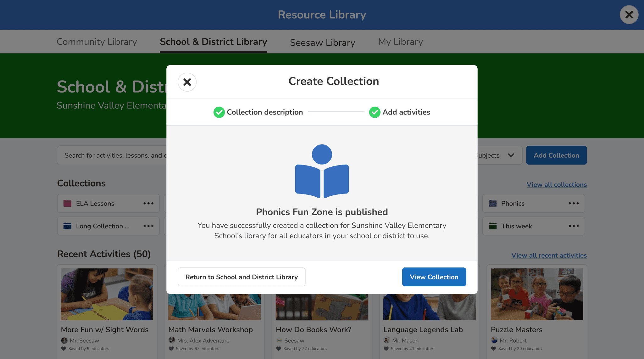Image resolution: width=644 pixels, height=359 pixels.
Task: Open Long Collection three-dot options
Action: coord(148,226)
